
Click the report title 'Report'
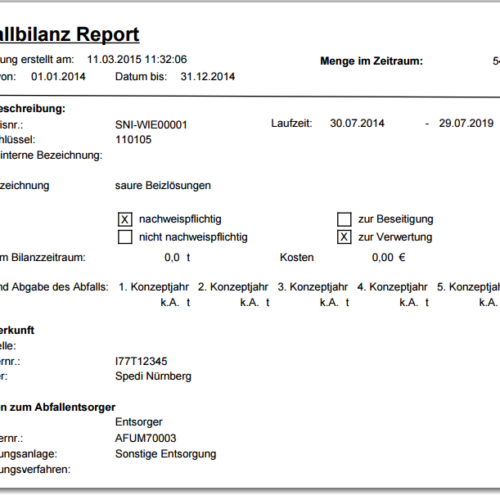click(x=107, y=34)
